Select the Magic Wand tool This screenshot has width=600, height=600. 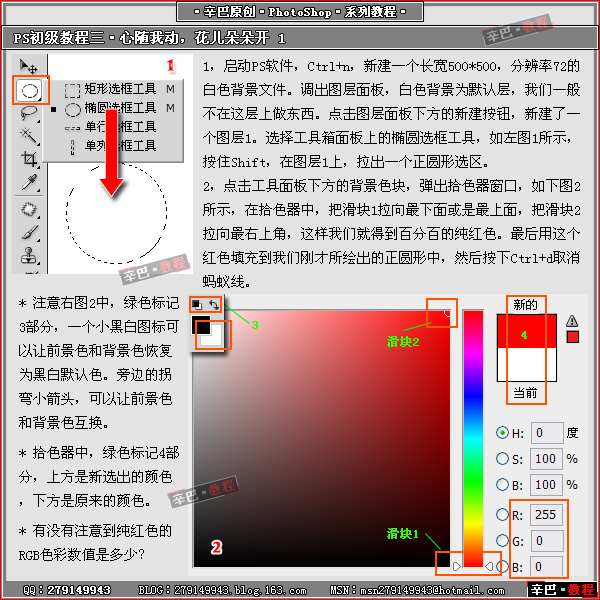point(29,136)
